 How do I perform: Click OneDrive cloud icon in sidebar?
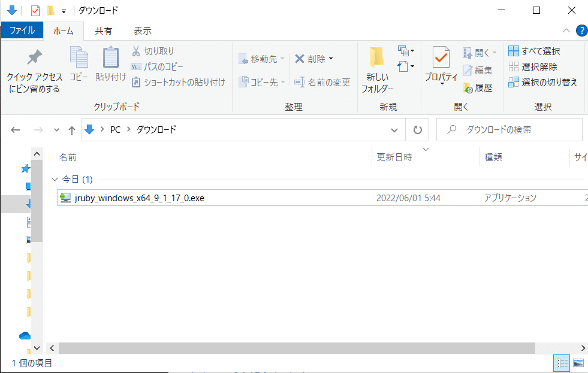(25, 335)
